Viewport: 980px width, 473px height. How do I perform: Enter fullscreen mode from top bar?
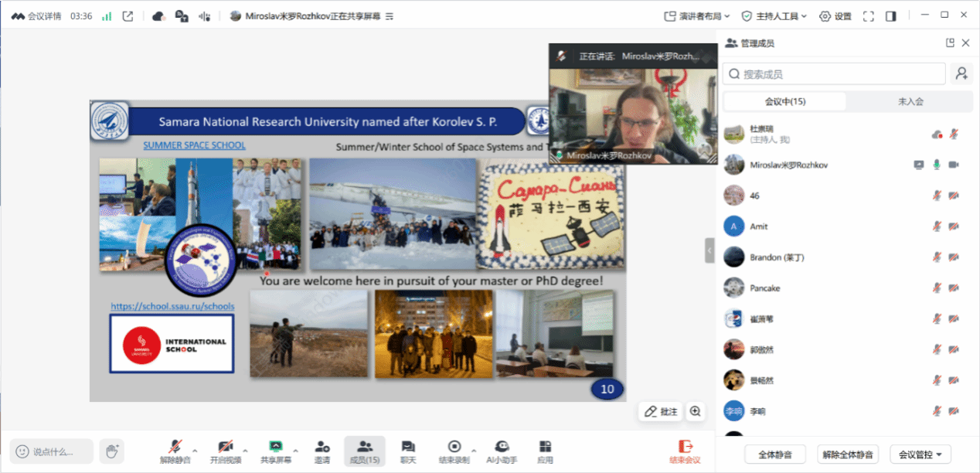click(x=868, y=16)
